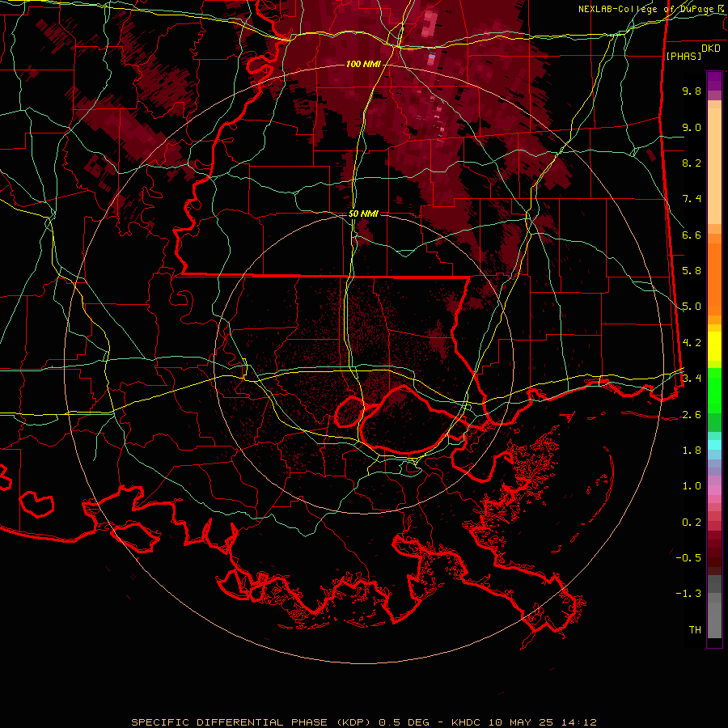Click the 4.2 value on the color scale

[692, 343]
